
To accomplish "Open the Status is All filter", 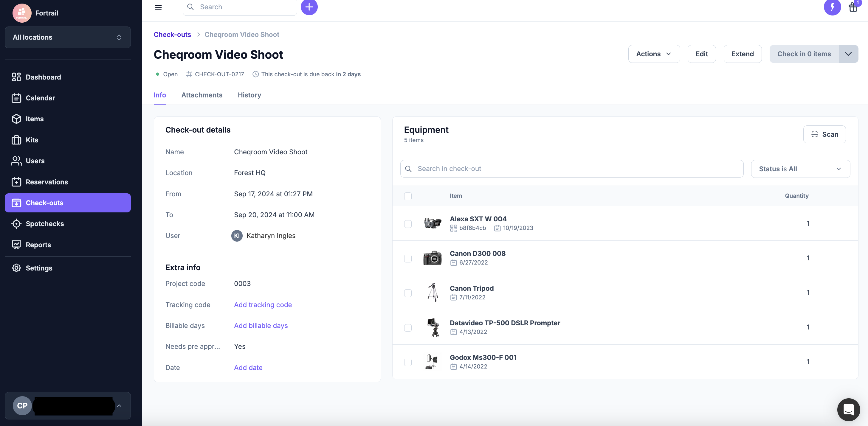I will coord(800,169).
